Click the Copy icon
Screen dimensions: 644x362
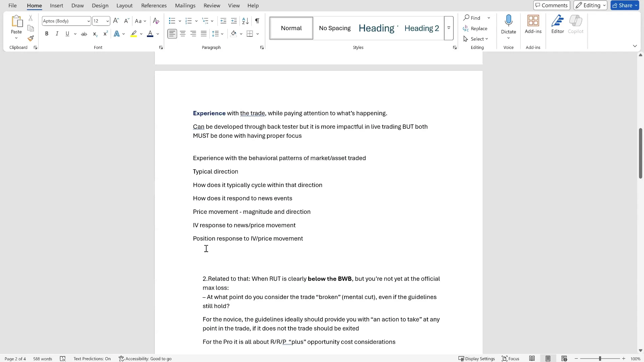(x=31, y=28)
